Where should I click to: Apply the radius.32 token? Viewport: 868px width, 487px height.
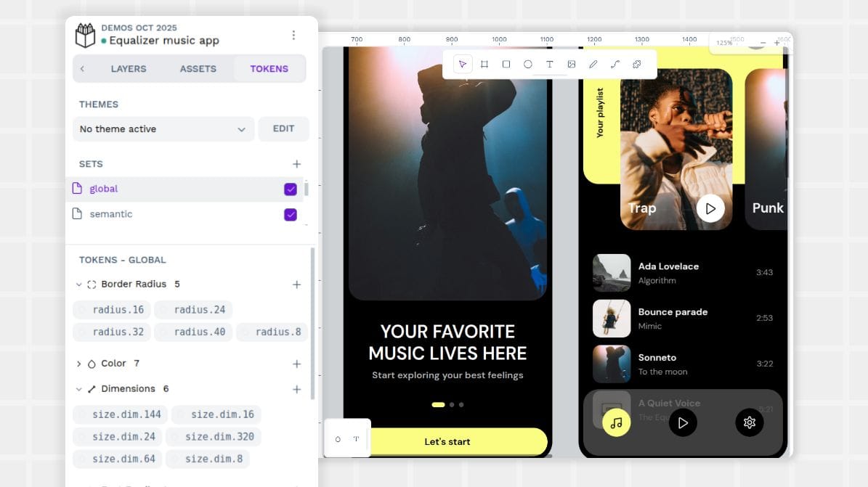[111, 332]
